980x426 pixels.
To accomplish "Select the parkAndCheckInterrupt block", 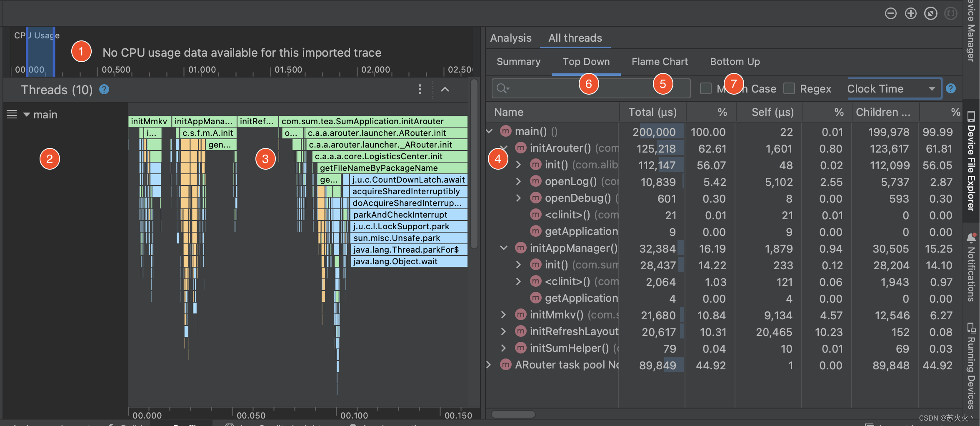I will (x=409, y=215).
